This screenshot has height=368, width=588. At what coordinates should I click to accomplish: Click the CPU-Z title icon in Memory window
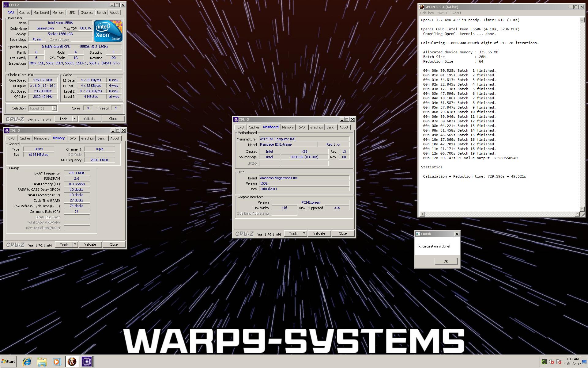[7, 131]
